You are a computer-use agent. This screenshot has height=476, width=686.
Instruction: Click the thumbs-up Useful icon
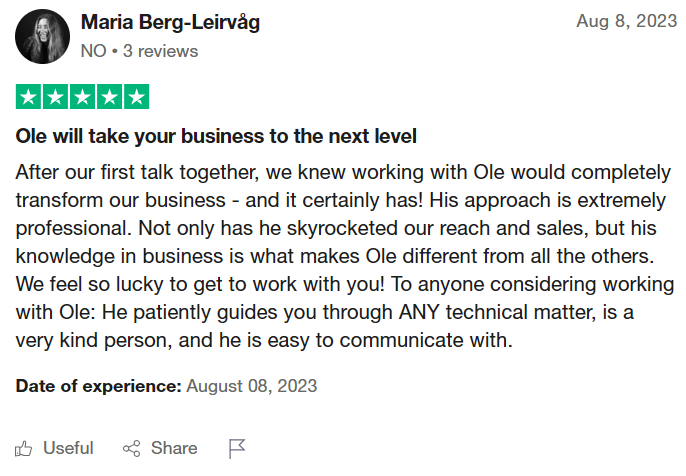[25, 448]
